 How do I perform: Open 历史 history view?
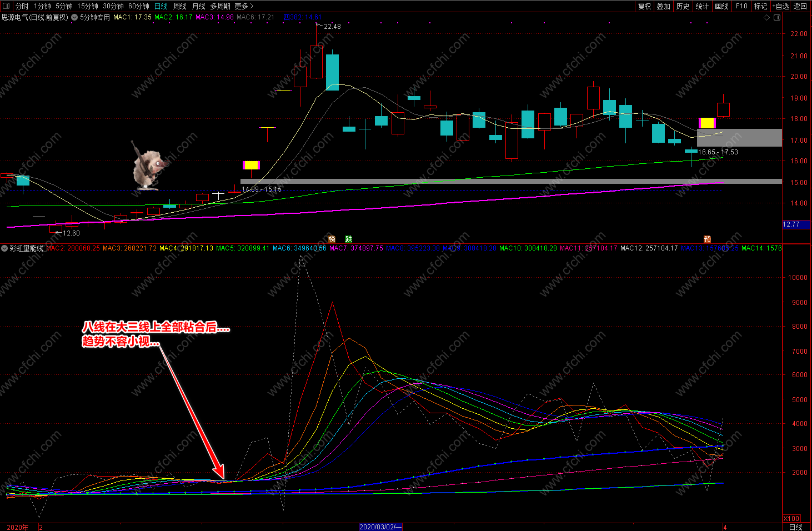pyautogui.click(x=683, y=6)
